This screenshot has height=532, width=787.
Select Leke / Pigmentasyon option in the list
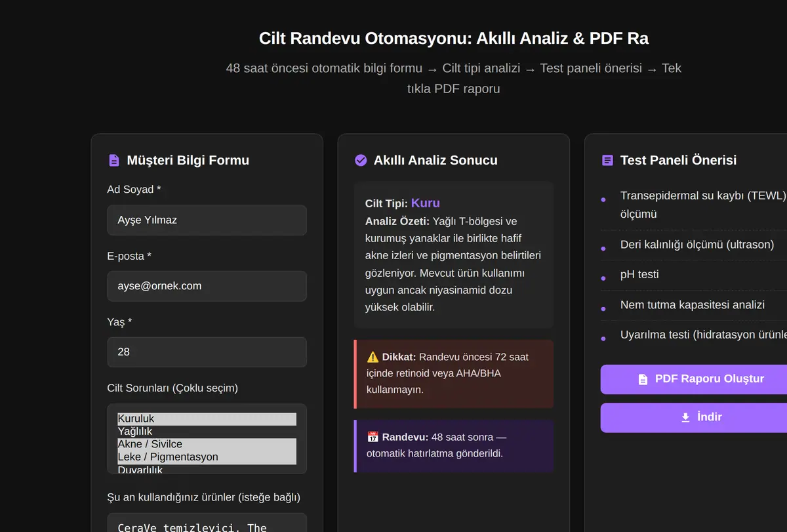pos(207,457)
